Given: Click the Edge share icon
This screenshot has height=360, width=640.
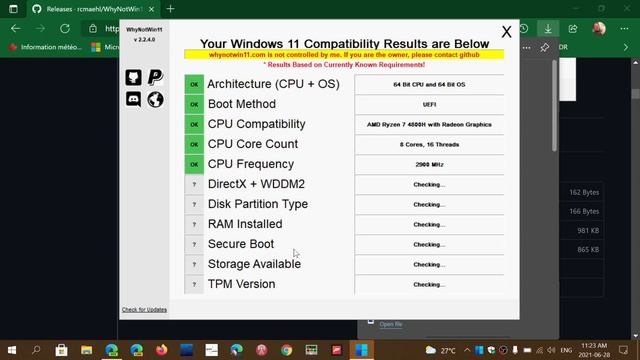Looking at the screenshot, I should pyautogui.click(x=573, y=29).
